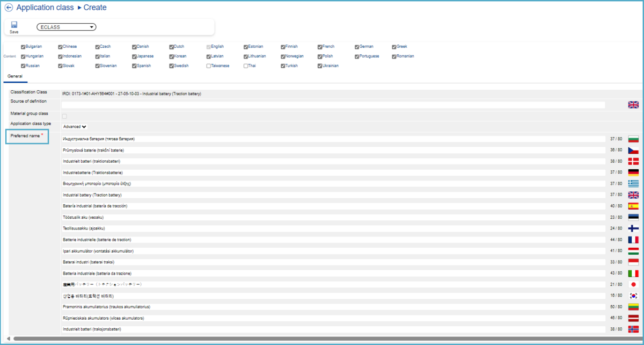Image resolution: width=644 pixels, height=345 pixels.
Task: Click the South Korean flag icon
Action: coord(633,296)
